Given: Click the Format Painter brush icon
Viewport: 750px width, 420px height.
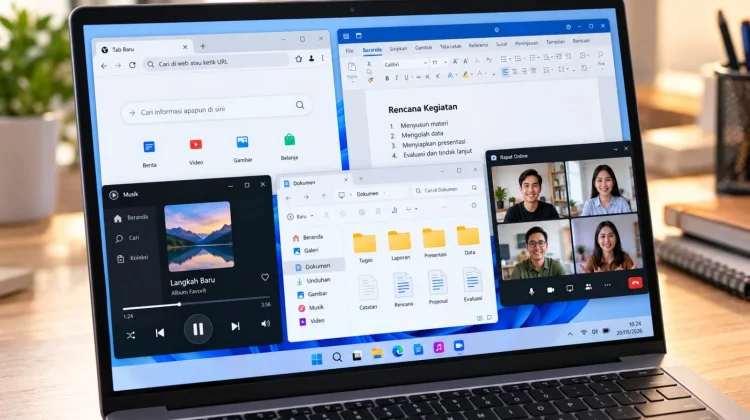Looking at the screenshot, I should 370,80.
